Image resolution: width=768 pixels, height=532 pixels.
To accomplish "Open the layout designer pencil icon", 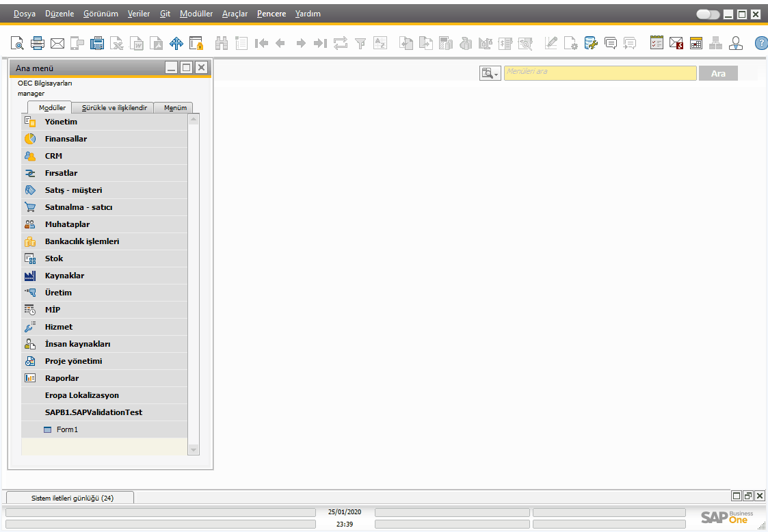I will (x=551, y=43).
